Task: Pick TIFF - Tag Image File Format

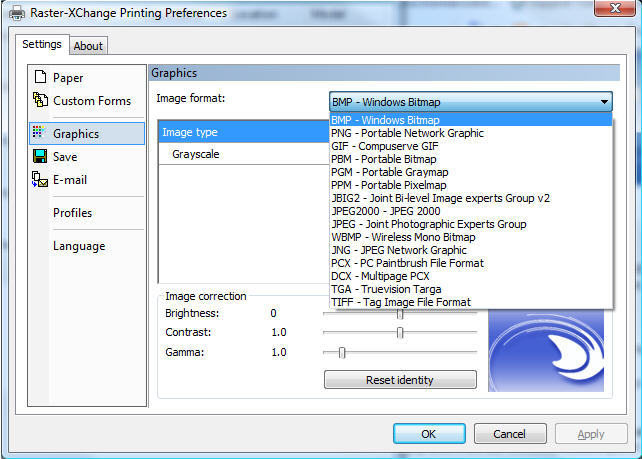Action: click(471, 302)
